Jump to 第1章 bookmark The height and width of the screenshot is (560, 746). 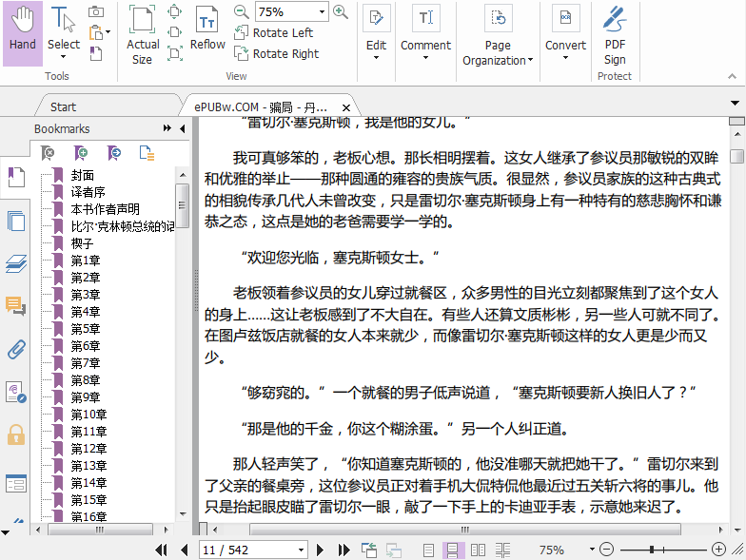coord(86,261)
